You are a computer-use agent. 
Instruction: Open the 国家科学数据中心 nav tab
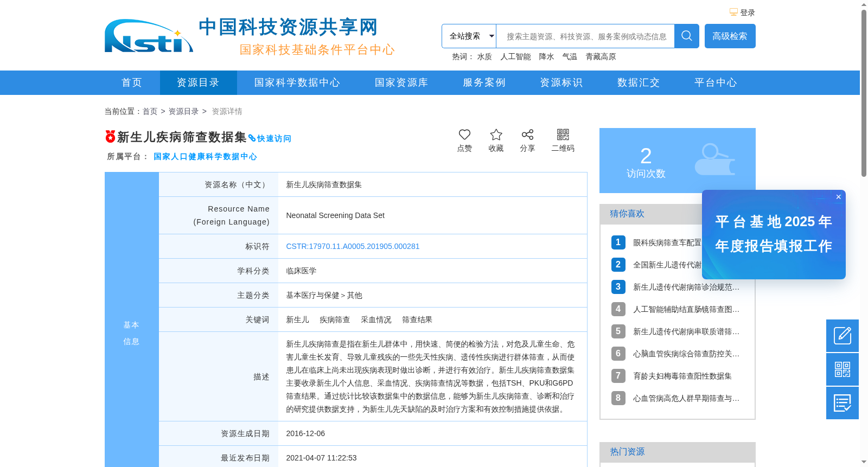click(x=297, y=82)
